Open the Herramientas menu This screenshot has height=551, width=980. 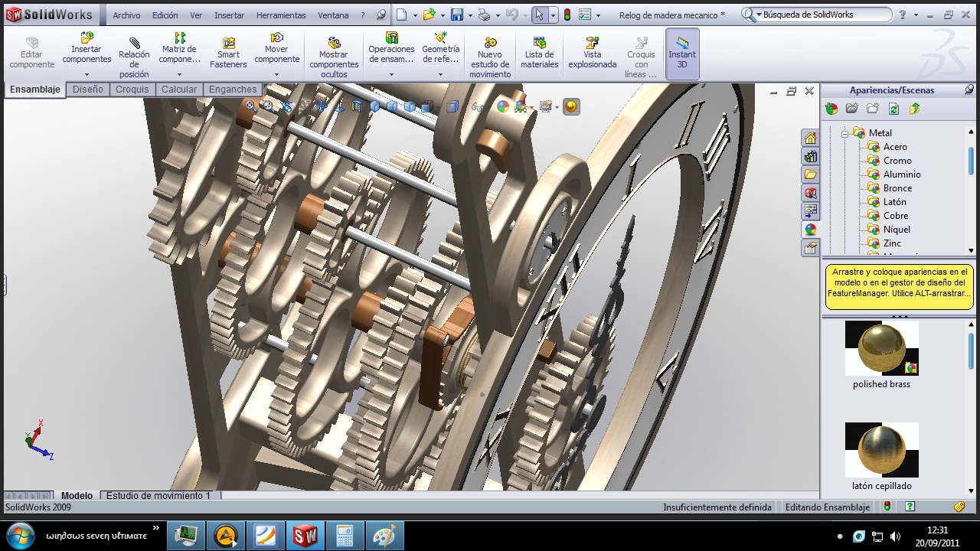click(281, 15)
